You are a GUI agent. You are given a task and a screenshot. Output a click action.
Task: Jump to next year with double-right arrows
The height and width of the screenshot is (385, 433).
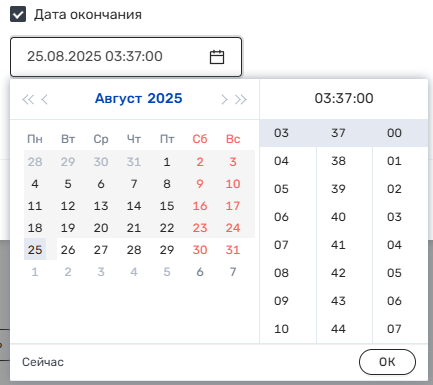pyautogui.click(x=241, y=99)
